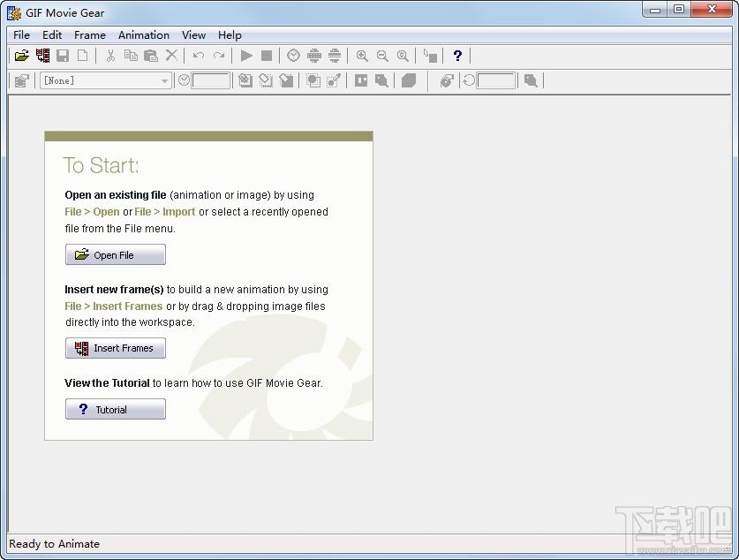Screen dimensions: 739x560
Task: Open the File menu
Action: pos(22,34)
